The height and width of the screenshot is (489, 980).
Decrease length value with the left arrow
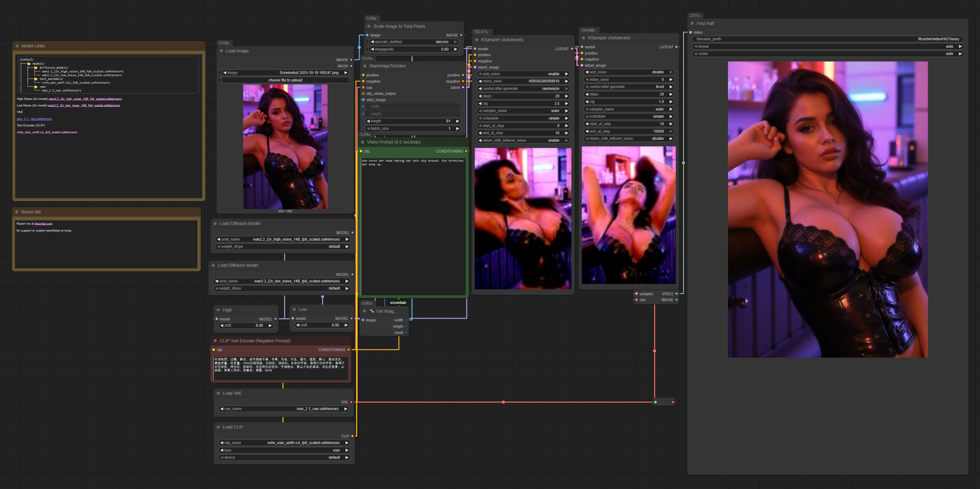(x=368, y=121)
